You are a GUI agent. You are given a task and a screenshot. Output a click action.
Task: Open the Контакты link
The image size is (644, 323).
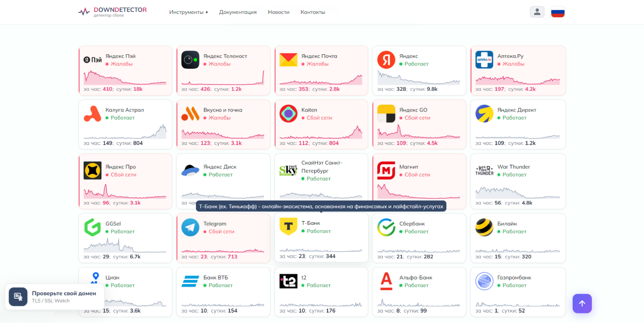(x=313, y=12)
